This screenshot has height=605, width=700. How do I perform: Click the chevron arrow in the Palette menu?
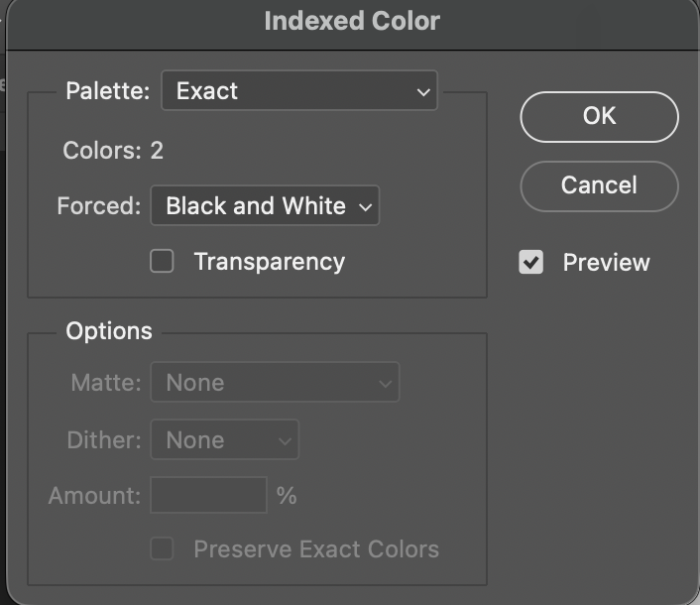pos(423,92)
